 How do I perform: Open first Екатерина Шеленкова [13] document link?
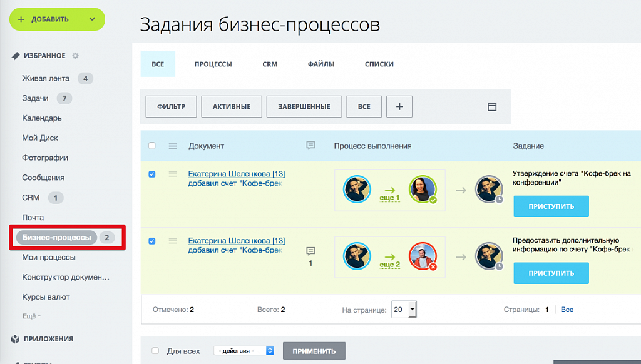(236, 174)
